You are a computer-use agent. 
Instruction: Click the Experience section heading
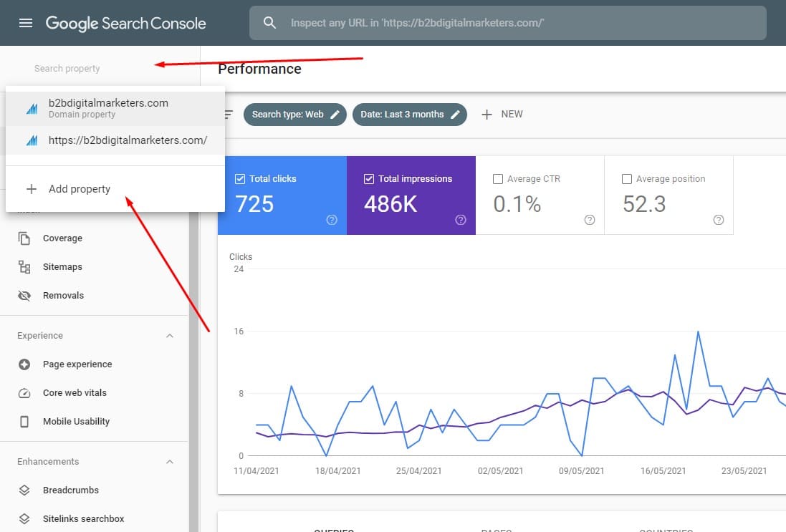(40, 336)
